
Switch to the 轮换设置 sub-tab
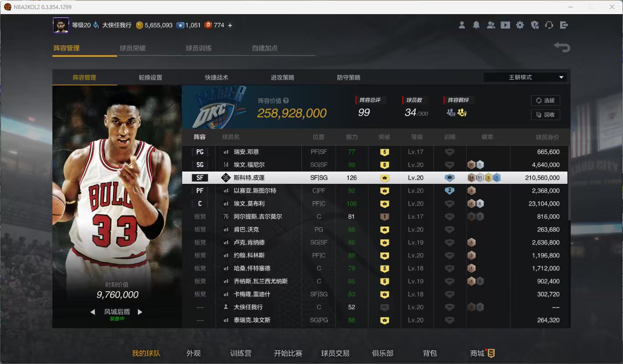click(x=151, y=77)
